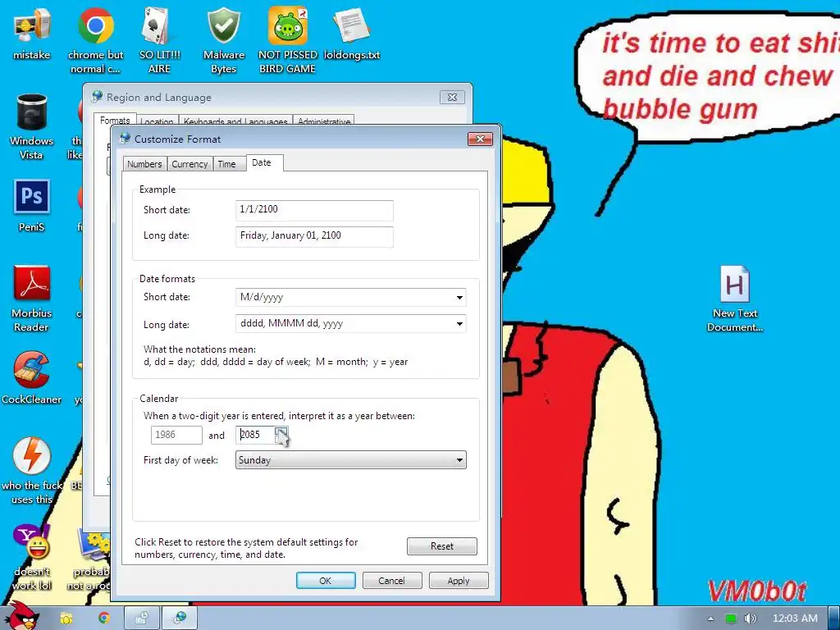
Task: Open Malware Bytes desktop icon
Action: pyautogui.click(x=223, y=41)
